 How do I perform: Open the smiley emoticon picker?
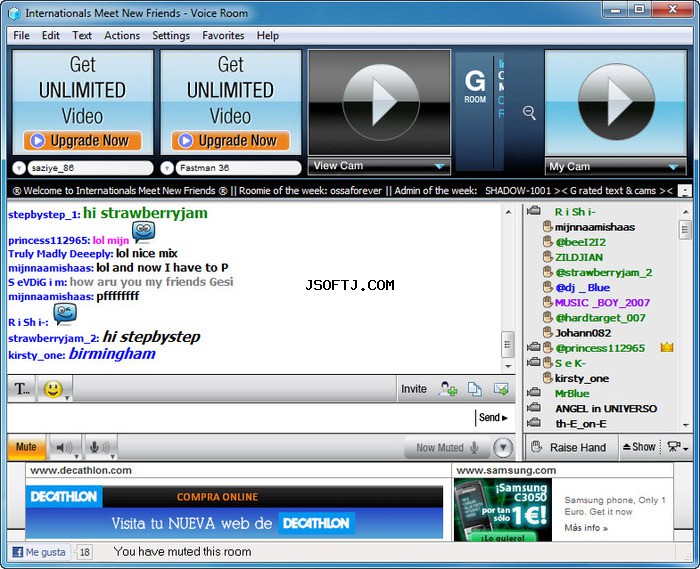point(55,389)
